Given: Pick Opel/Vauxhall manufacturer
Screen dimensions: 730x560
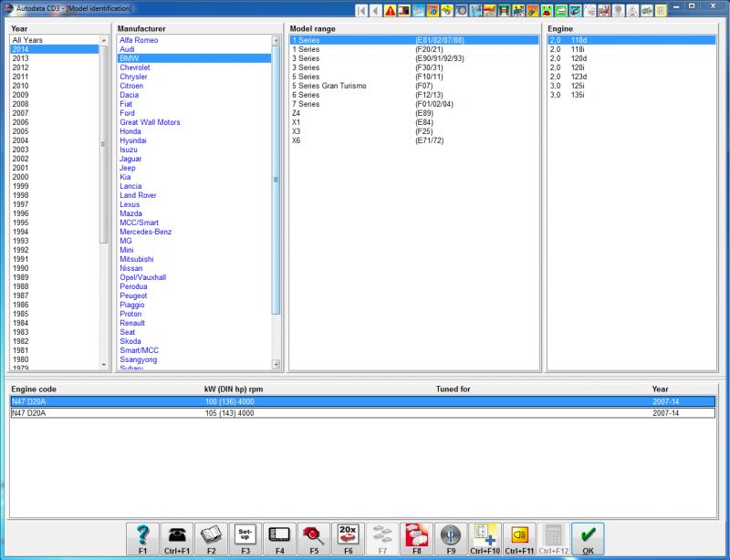Looking at the screenshot, I should 143,277.
